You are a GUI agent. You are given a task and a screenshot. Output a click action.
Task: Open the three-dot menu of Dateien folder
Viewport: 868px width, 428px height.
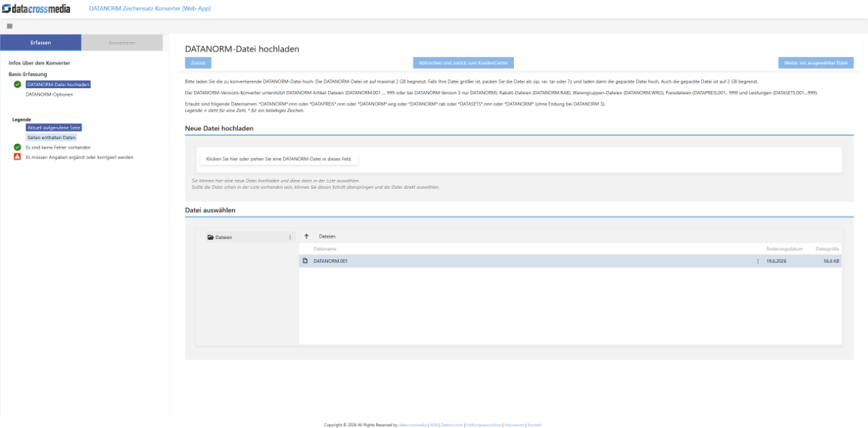[290, 237]
